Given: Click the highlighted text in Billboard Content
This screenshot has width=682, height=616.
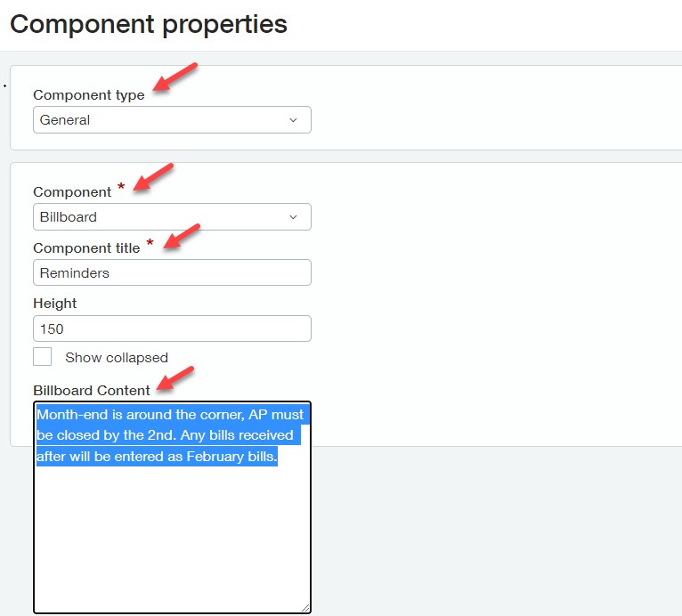Looking at the screenshot, I should (x=169, y=436).
